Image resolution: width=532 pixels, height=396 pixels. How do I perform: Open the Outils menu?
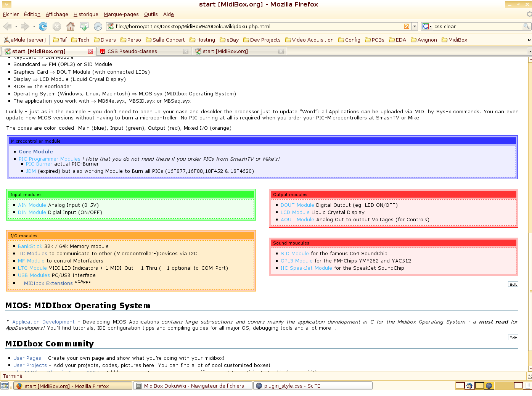[x=151, y=14]
